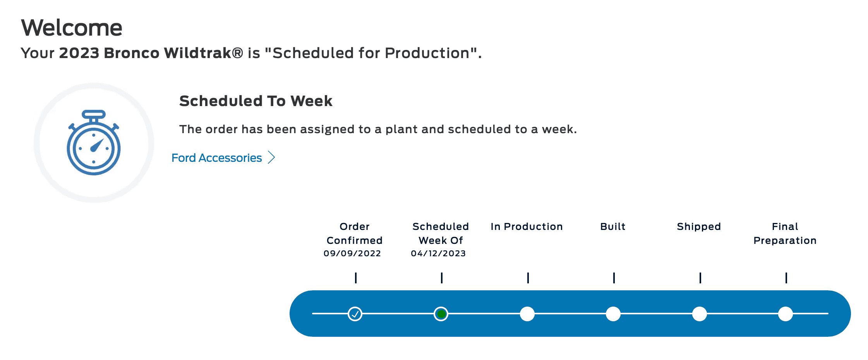The height and width of the screenshot is (360, 868).
Task: Click the In Production stage label
Action: [527, 226]
